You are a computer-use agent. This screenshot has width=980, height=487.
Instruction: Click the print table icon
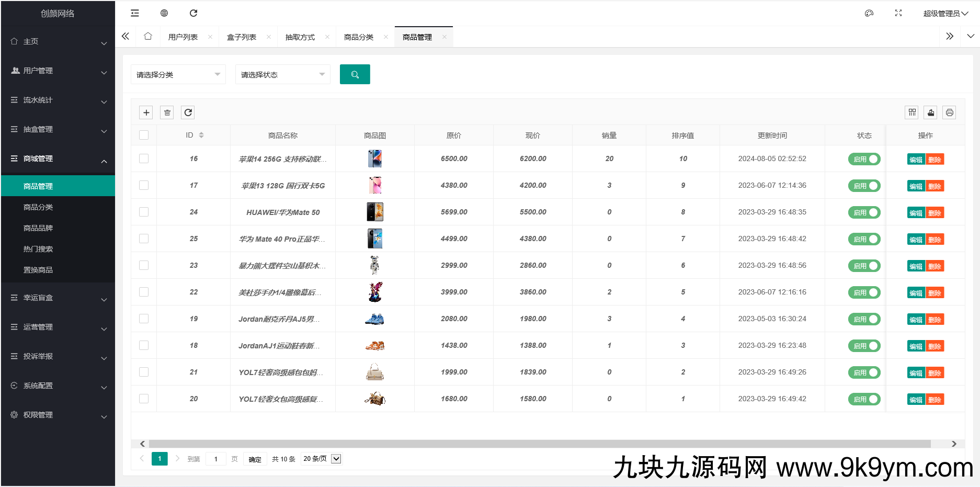tap(949, 112)
